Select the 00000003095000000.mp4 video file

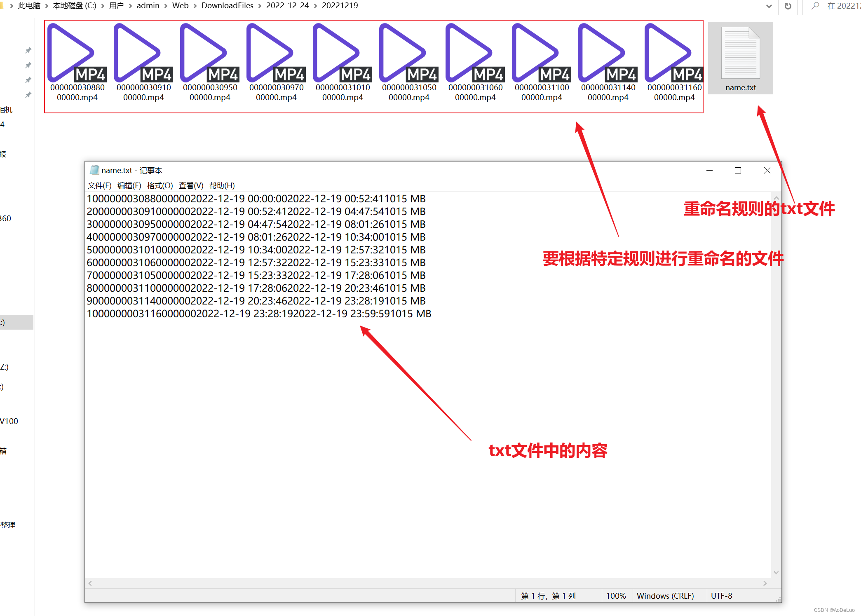tap(210, 63)
